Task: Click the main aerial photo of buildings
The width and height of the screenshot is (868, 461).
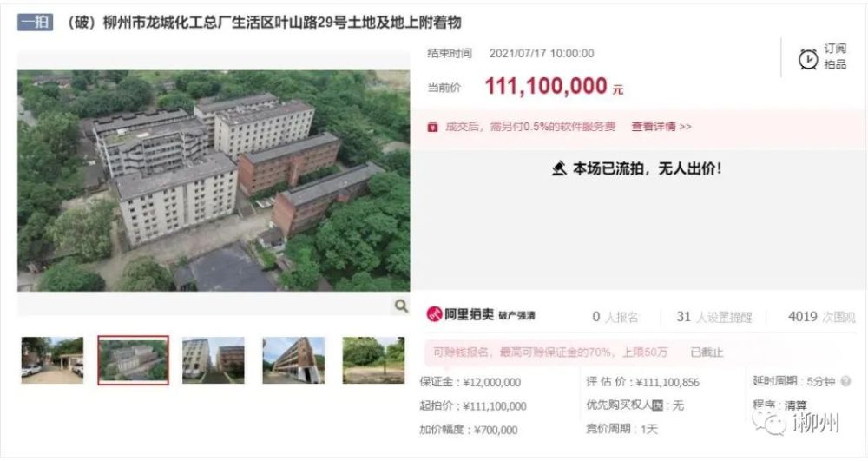Action: [214, 181]
